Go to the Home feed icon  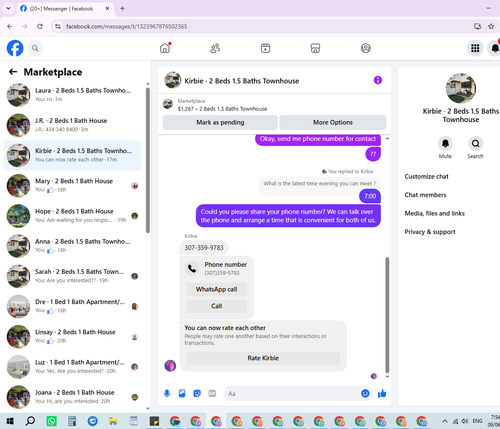click(x=165, y=48)
